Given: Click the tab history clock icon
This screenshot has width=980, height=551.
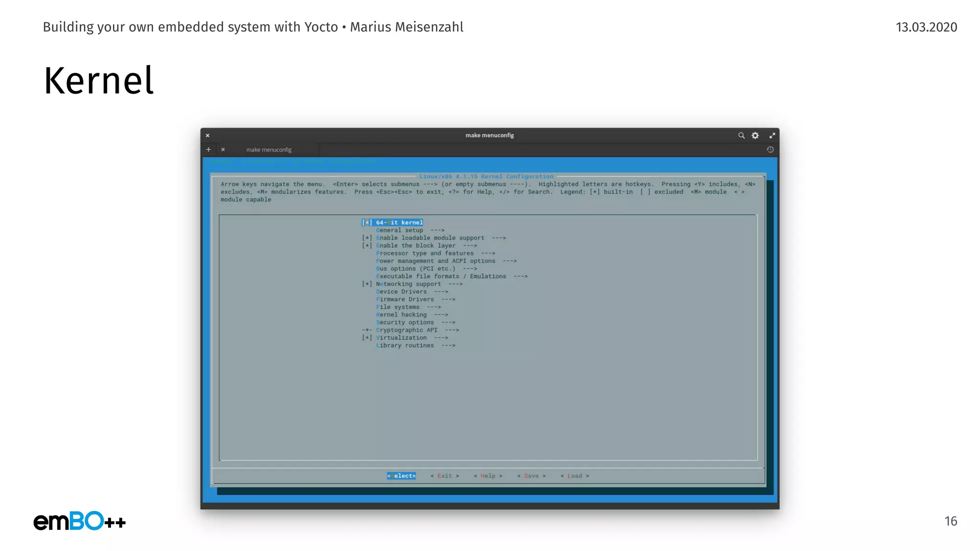Looking at the screenshot, I should click(770, 150).
